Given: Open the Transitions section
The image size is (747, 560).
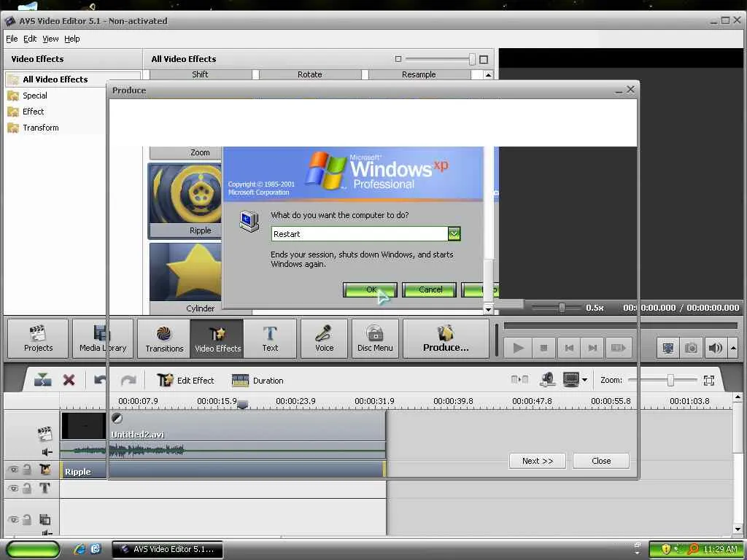Looking at the screenshot, I should (164, 338).
